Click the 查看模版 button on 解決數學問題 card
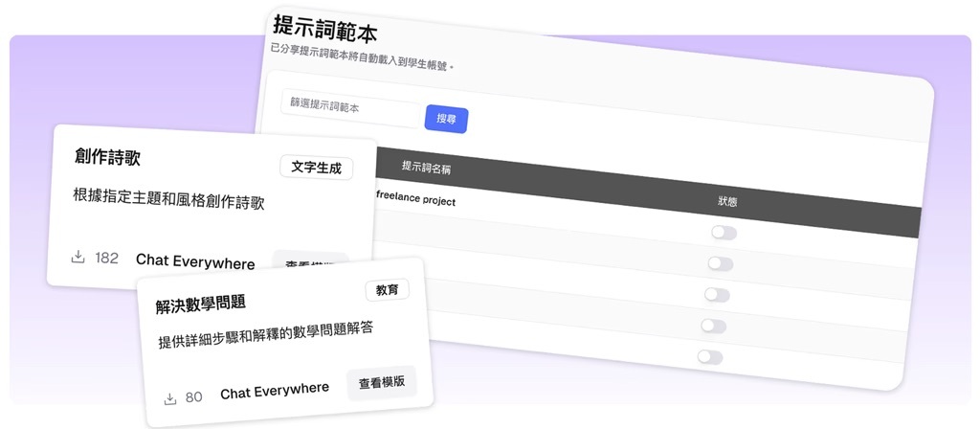The width and height of the screenshot is (980, 429). [381, 383]
